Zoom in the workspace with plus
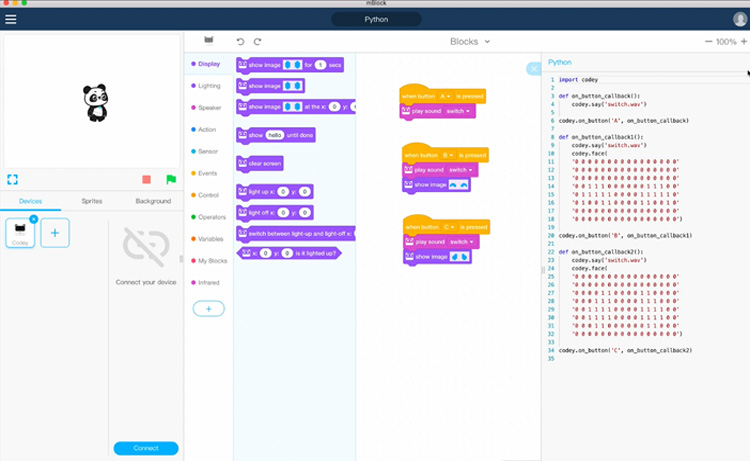The image size is (750, 461). [x=744, y=42]
